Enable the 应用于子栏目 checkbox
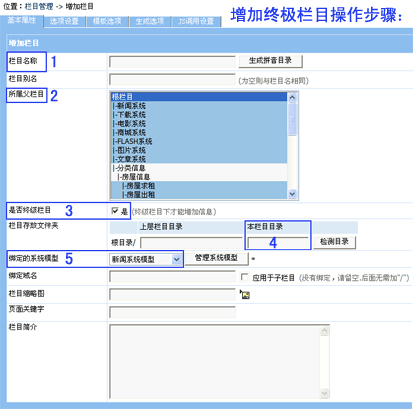414x409 pixels. coord(245,277)
